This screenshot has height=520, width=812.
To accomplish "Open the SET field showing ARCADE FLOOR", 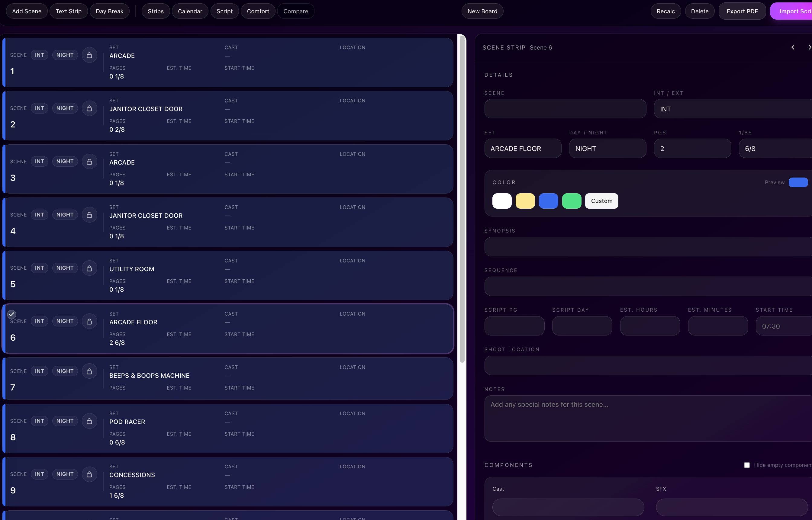I will coord(523,148).
